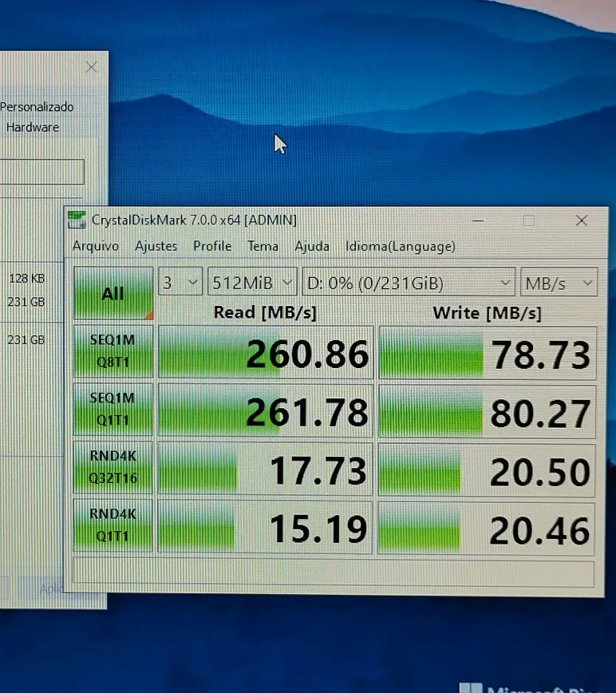Minimize the CrystalDiskMark window
Screen dimensions: 616x693
coord(478,220)
